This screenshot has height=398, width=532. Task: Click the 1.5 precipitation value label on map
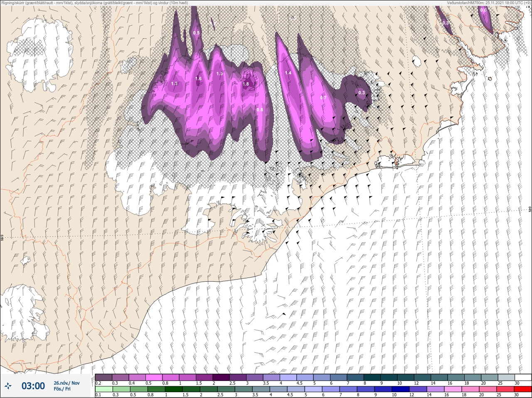point(220,74)
